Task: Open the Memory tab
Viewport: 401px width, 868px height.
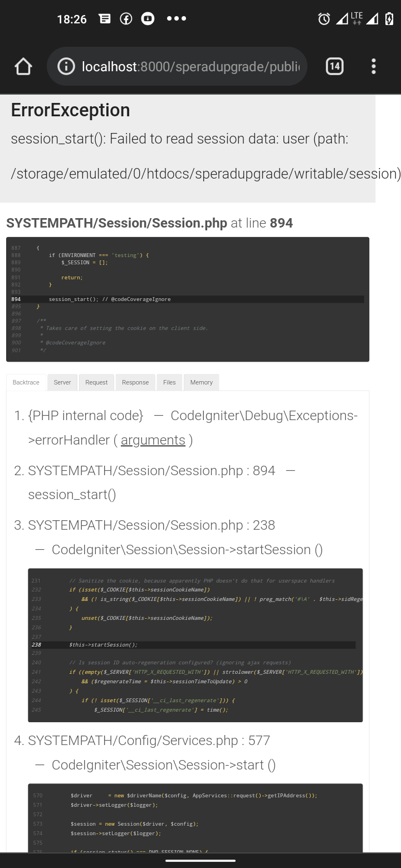Action: 201,382
